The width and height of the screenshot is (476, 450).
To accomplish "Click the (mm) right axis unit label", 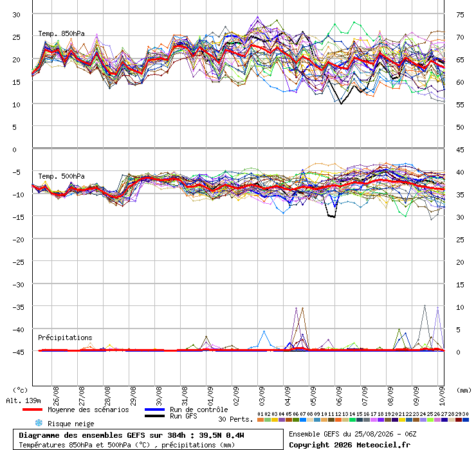I will 464,390.
